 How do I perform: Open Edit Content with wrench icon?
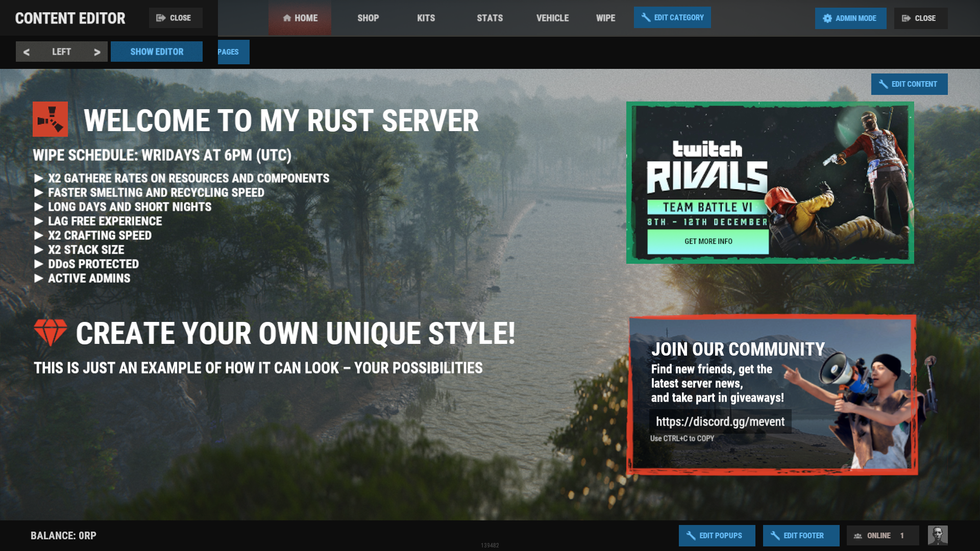coord(909,84)
